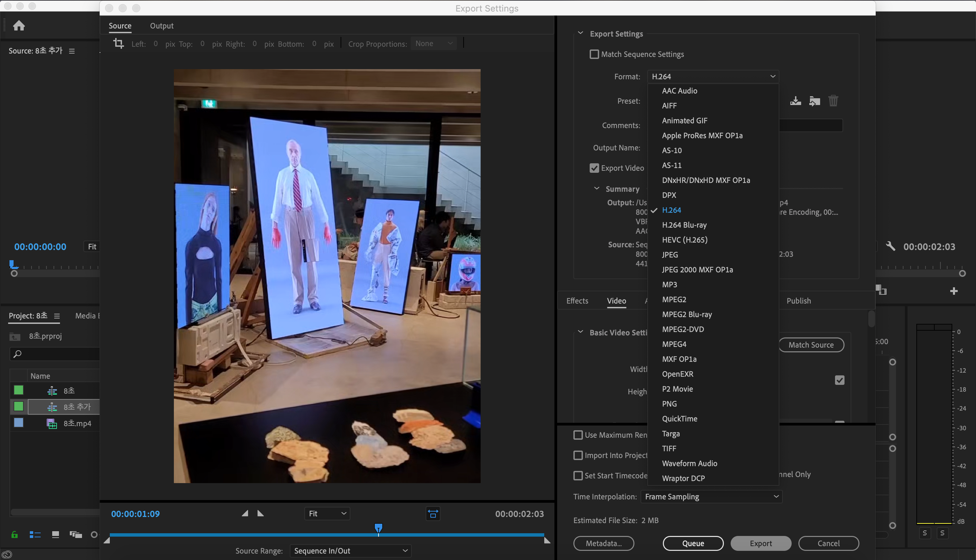Open the Format dropdown showing H.264

pyautogui.click(x=713, y=77)
